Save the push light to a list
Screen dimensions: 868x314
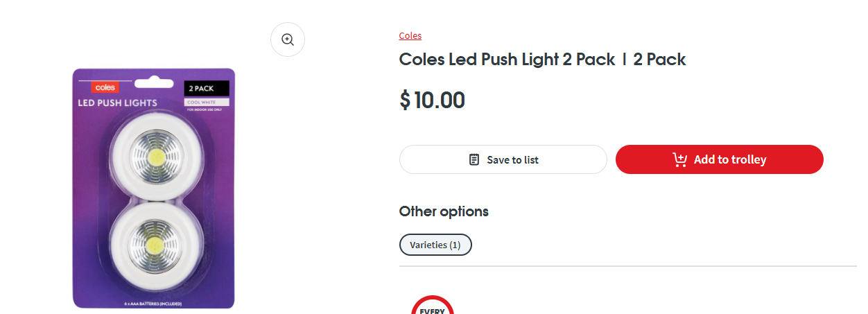coord(503,159)
